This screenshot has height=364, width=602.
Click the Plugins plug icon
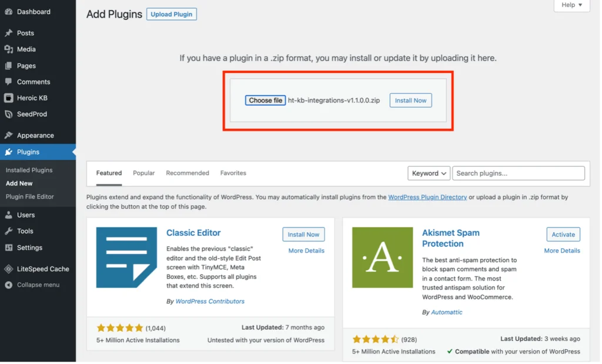(x=8, y=152)
